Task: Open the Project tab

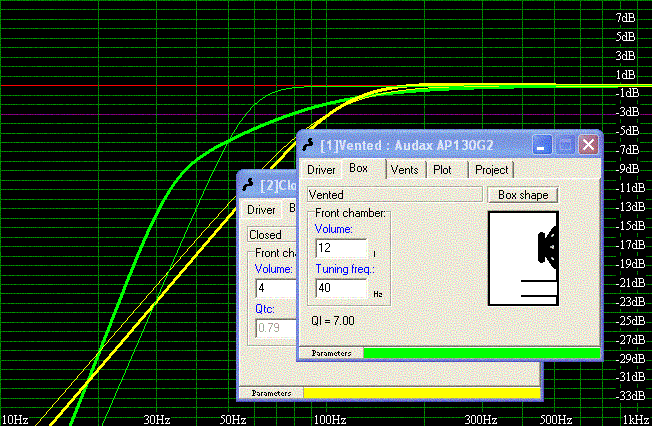Action: pyautogui.click(x=491, y=170)
